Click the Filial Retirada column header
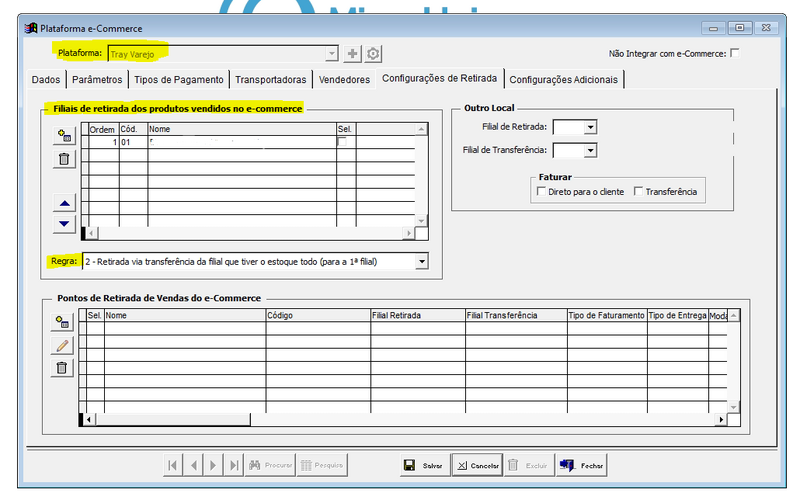This screenshot has height=500, width=800. click(x=418, y=315)
